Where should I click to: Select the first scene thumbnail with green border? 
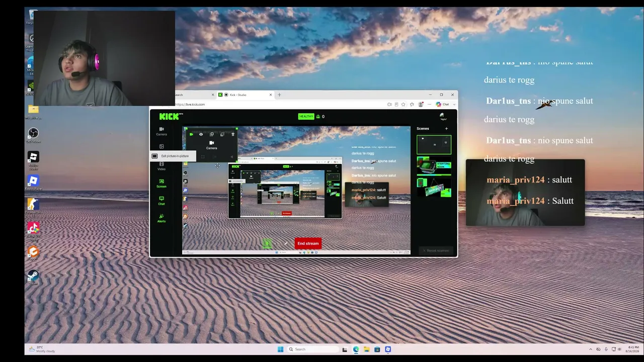434,144
